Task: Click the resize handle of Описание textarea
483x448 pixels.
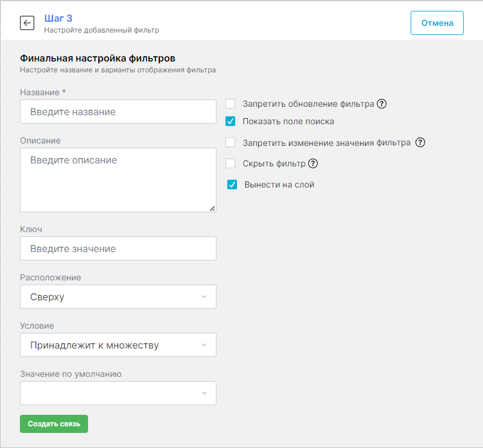Action: 212,208
